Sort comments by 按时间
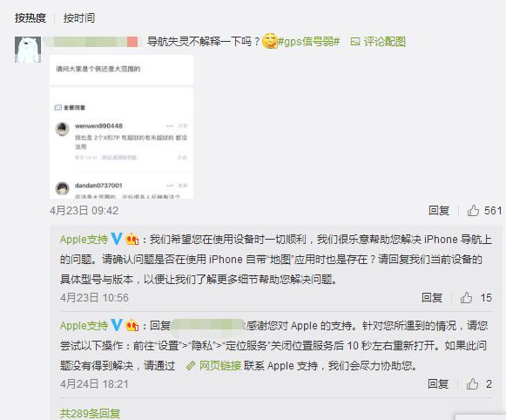Viewport: 506px width, 420px height. click(x=79, y=17)
